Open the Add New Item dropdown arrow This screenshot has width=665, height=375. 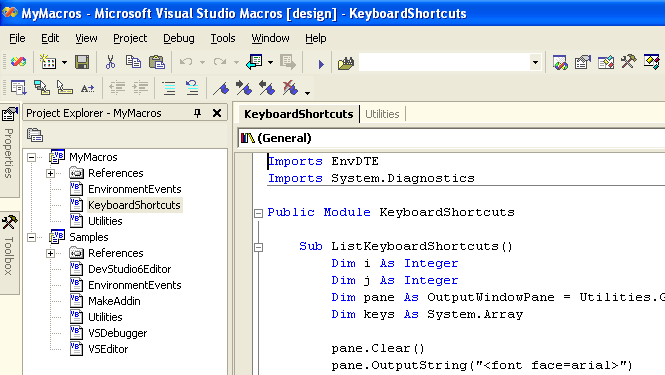[64, 62]
